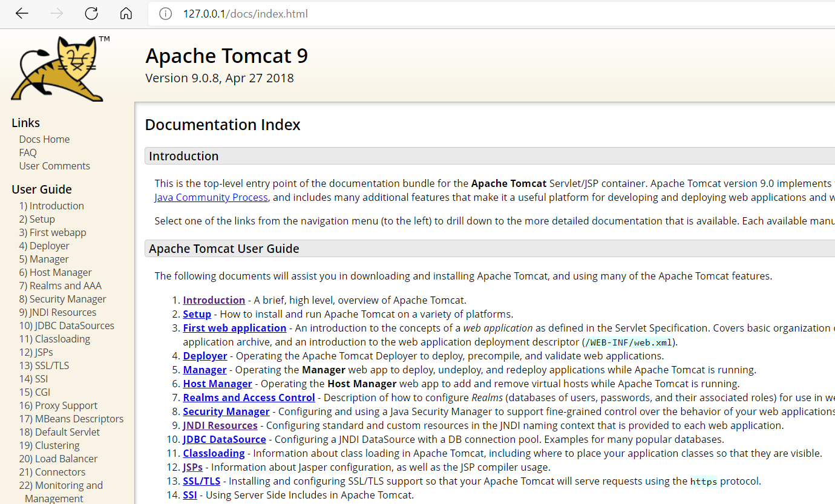Open User Comments sidebar link

[54, 166]
